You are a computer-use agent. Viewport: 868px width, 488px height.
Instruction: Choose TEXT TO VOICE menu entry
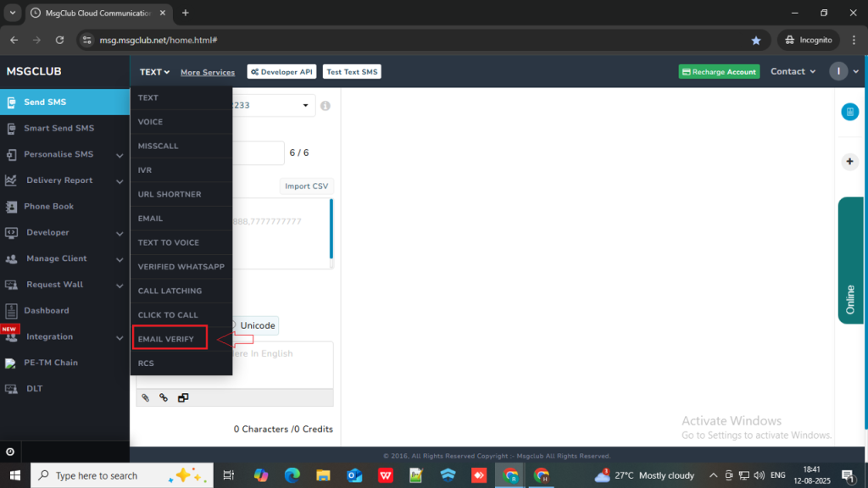click(x=181, y=242)
